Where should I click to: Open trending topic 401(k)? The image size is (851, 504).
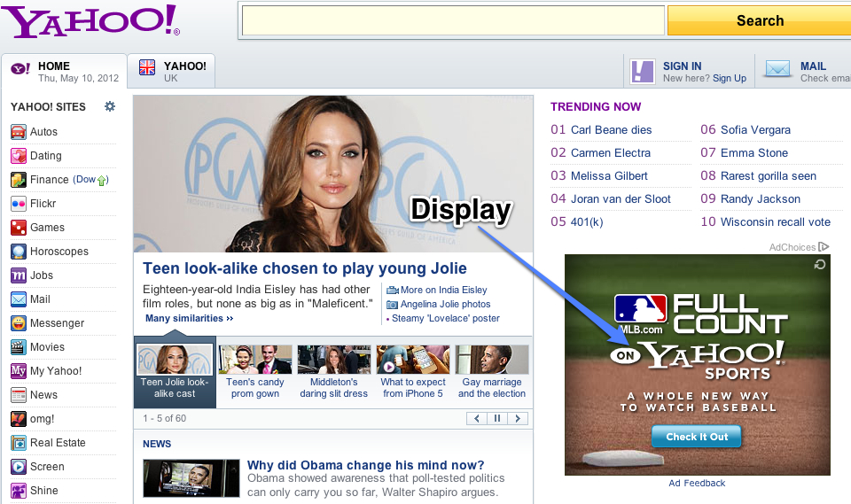click(x=587, y=222)
